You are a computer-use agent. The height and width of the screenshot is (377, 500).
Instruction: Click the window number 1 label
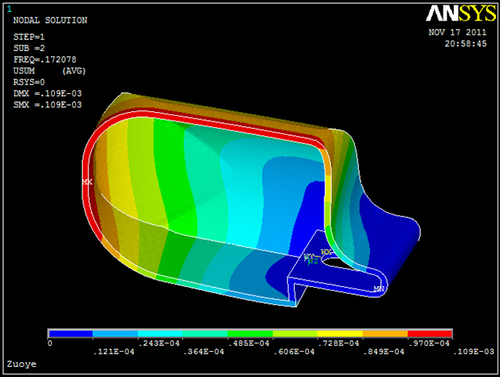9,9
